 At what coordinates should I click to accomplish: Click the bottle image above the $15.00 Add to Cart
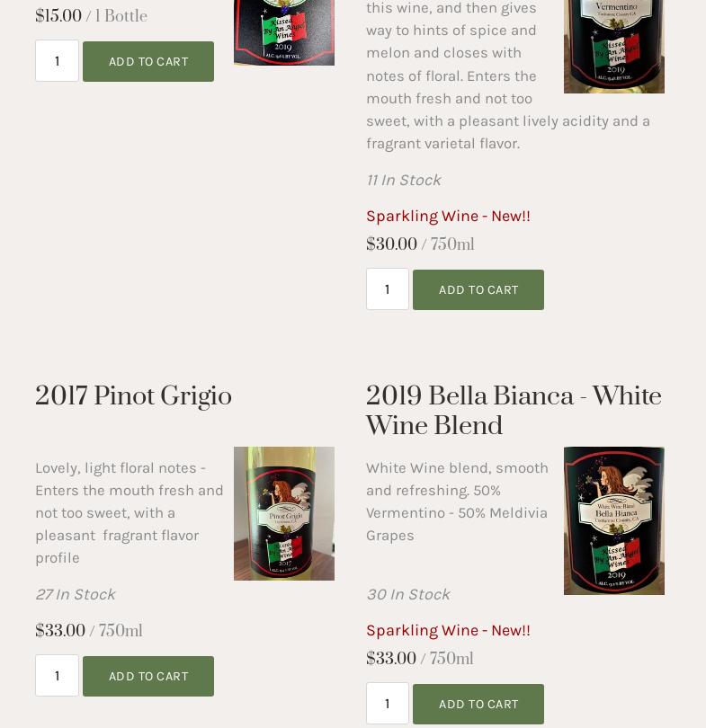pyautogui.click(x=283, y=31)
